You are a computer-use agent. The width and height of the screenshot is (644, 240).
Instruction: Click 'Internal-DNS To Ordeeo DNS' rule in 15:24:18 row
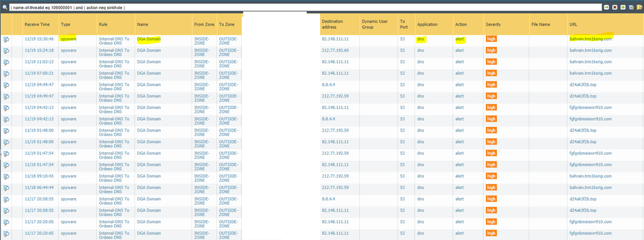[x=114, y=52]
